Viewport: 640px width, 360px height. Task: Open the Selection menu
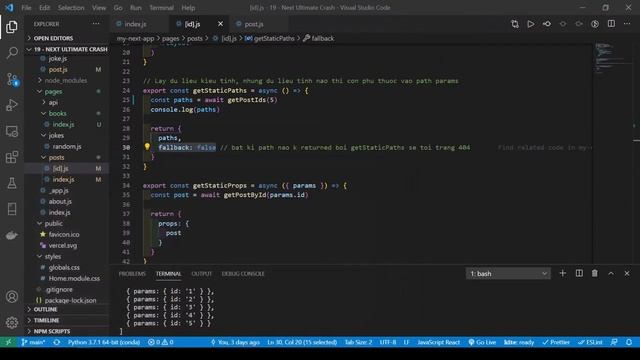tap(71, 8)
